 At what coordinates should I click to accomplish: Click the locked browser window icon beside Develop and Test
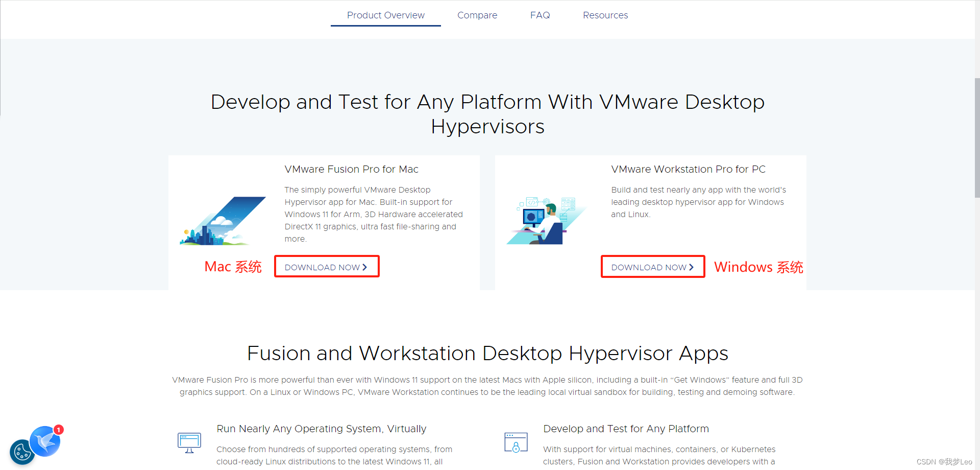click(x=516, y=442)
